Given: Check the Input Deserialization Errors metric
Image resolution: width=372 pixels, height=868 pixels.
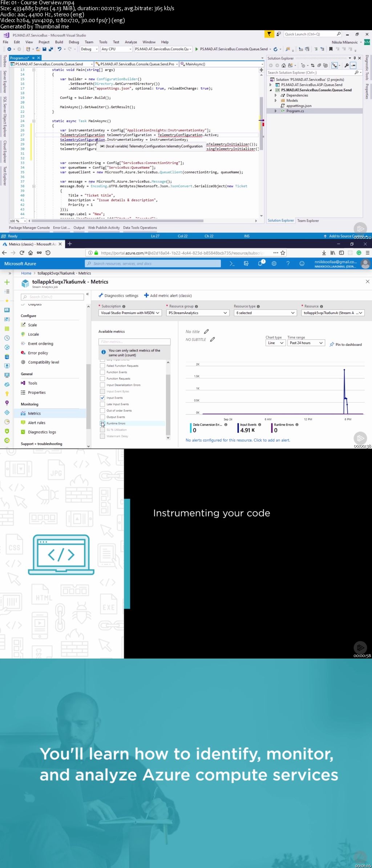Looking at the screenshot, I should [102, 385].
